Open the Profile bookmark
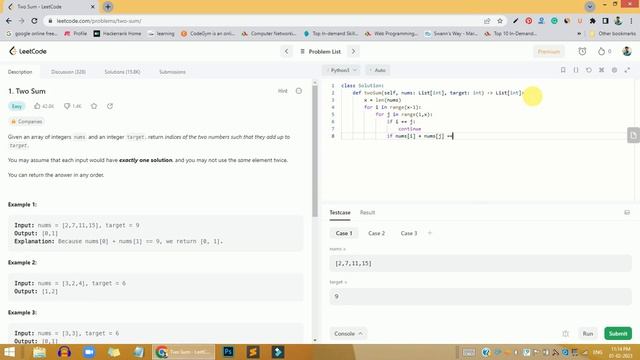The image size is (640, 360). click(76, 33)
